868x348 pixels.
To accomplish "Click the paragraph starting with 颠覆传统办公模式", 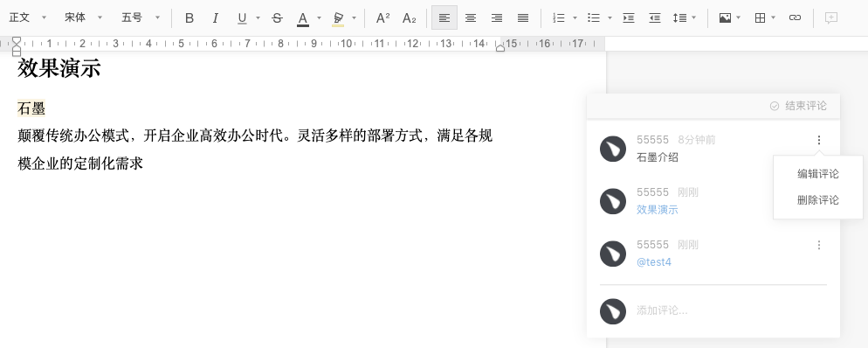I will (255, 136).
